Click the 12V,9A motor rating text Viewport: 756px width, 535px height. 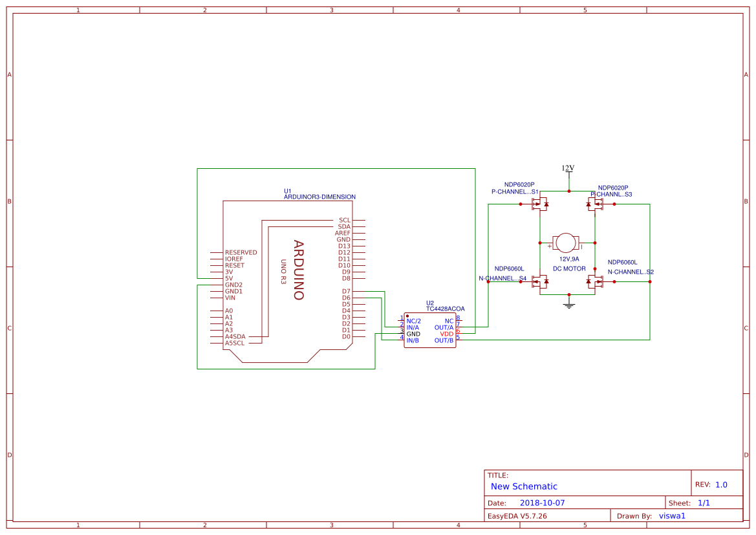(x=569, y=259)
